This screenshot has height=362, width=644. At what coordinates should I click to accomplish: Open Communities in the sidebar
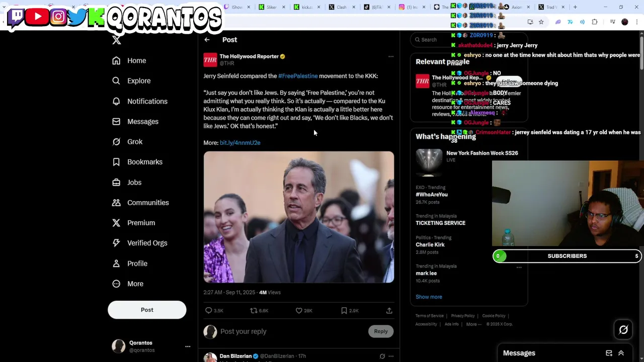(140, 203)
